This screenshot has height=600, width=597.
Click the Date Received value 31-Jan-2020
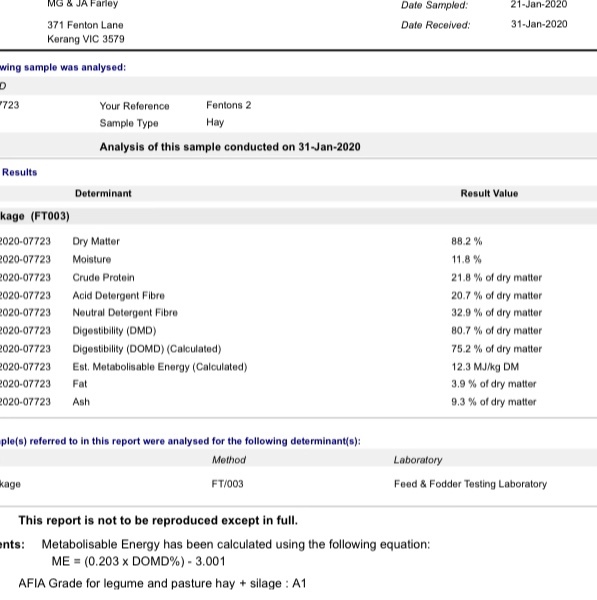[x=539, y=24]
